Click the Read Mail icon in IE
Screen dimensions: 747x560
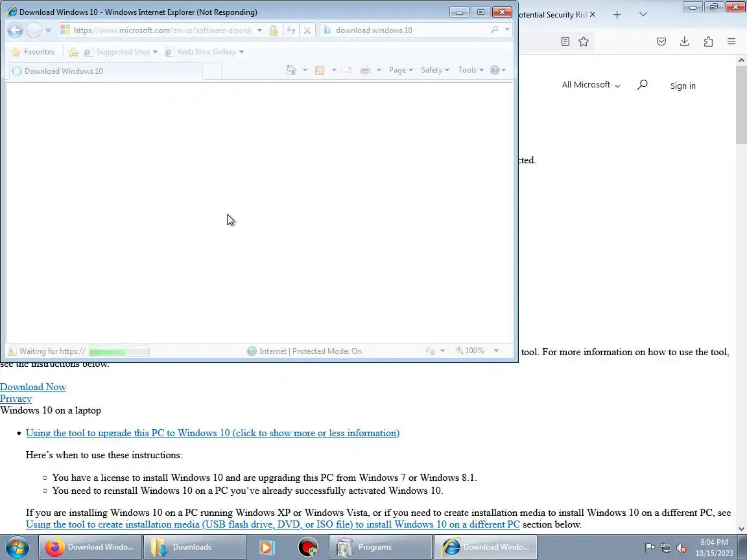tap(347, 70)
